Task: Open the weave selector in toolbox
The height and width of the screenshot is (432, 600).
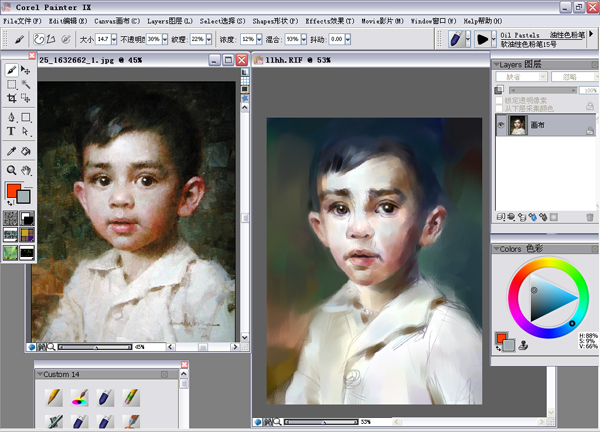Action: [27, 235]
